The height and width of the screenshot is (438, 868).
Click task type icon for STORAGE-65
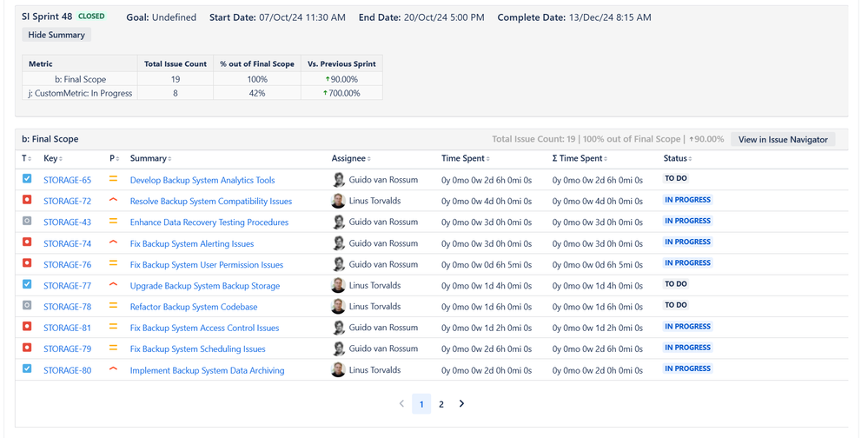(x=27, y=178)
